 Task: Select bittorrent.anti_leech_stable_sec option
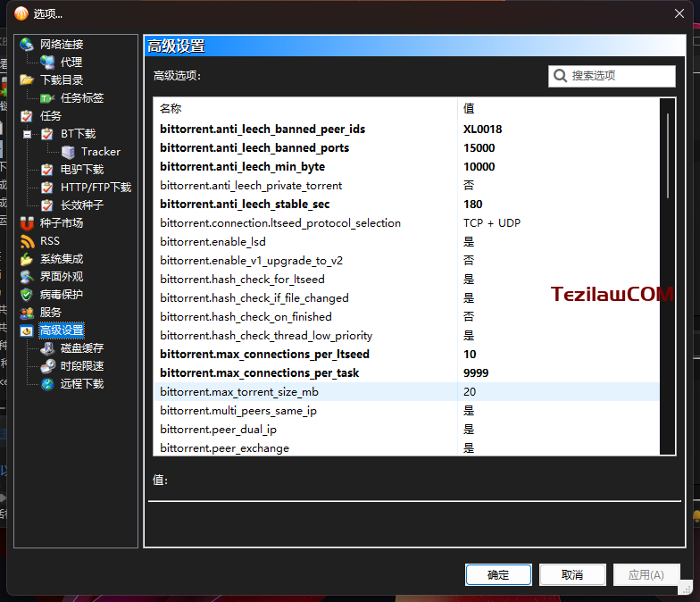(x=406, y=204)
